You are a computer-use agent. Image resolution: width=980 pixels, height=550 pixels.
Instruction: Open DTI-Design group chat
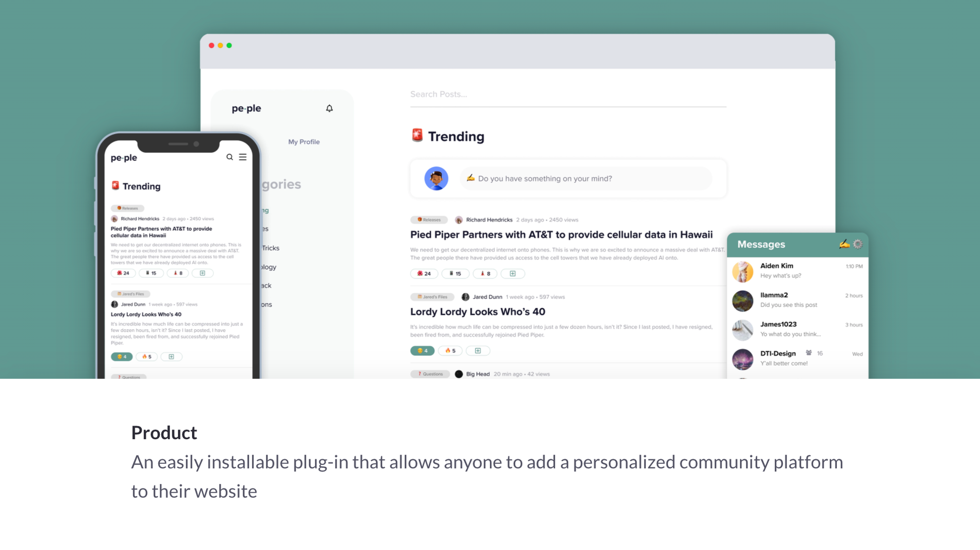pos(797,359)
